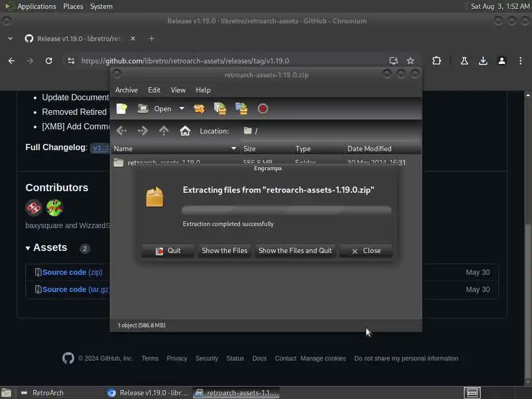
Task: Sort the file list by Type column
Action: (x=318, y=149)
